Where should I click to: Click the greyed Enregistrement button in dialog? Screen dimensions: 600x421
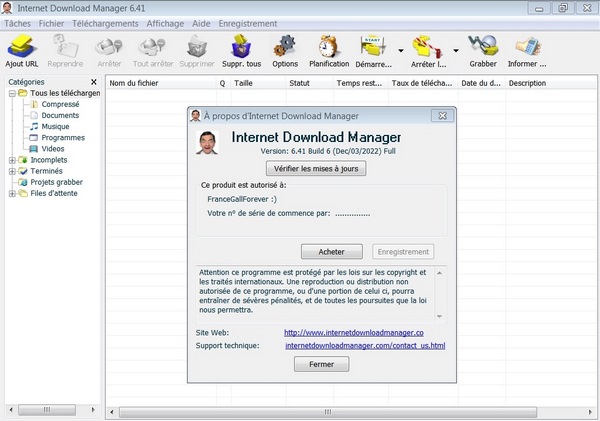point(403,251)
